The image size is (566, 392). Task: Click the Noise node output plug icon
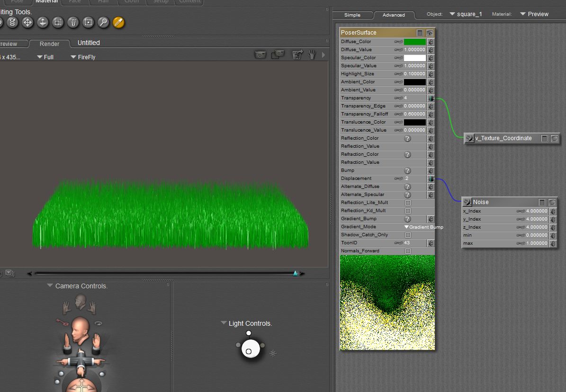click(468, 202)
